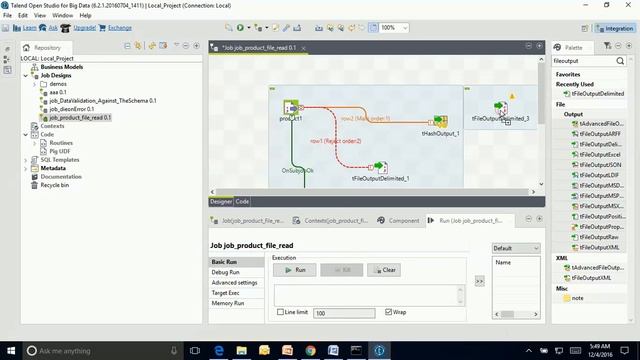Open the Recycle bin in repository

tap(50, 185)
